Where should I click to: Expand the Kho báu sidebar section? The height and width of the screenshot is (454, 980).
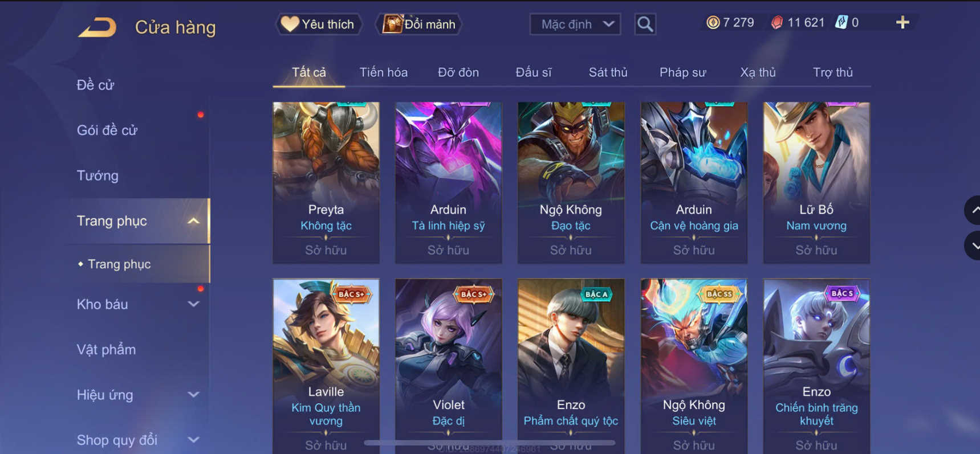point(193,304)
